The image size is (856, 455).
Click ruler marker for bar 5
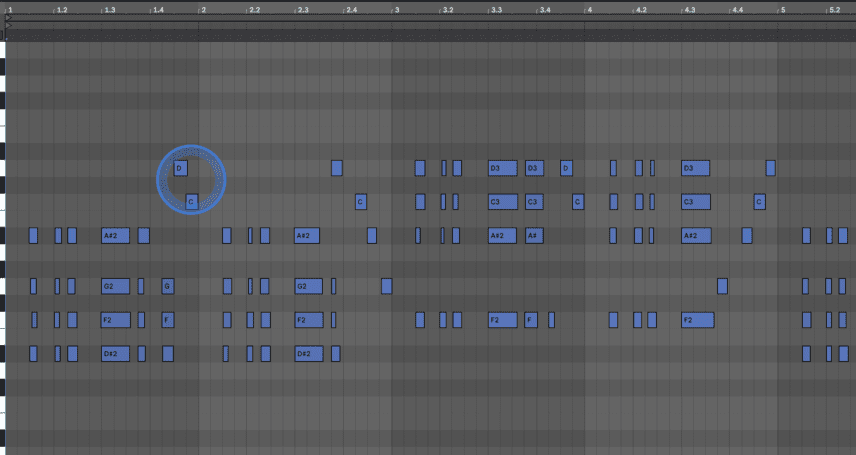tap(782, 10)
